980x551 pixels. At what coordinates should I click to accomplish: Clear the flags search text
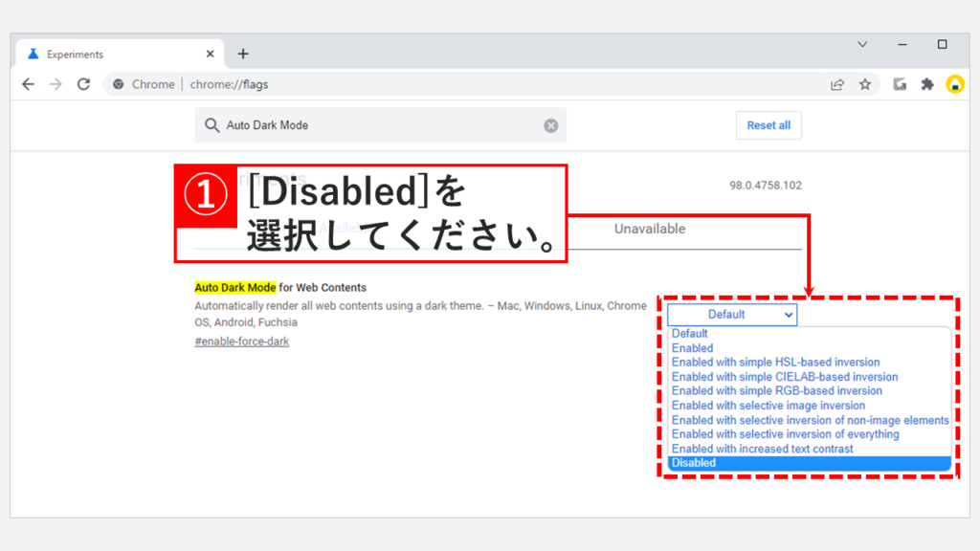point(551,125)
